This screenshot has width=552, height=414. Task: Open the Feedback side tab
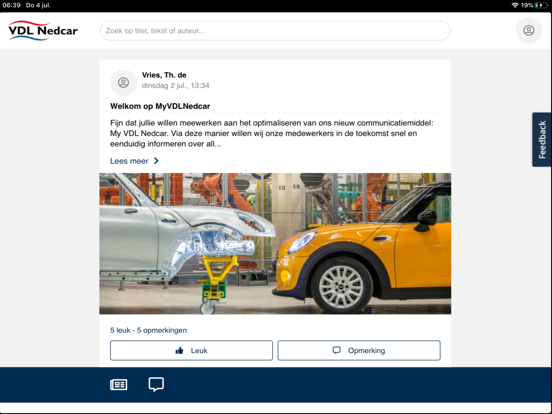click(541, 139)
